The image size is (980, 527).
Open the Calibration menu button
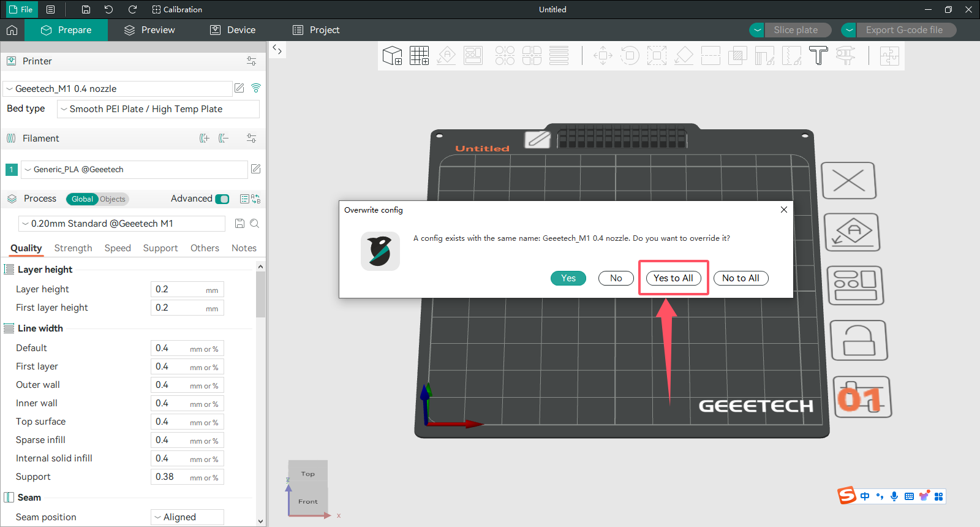177,9
